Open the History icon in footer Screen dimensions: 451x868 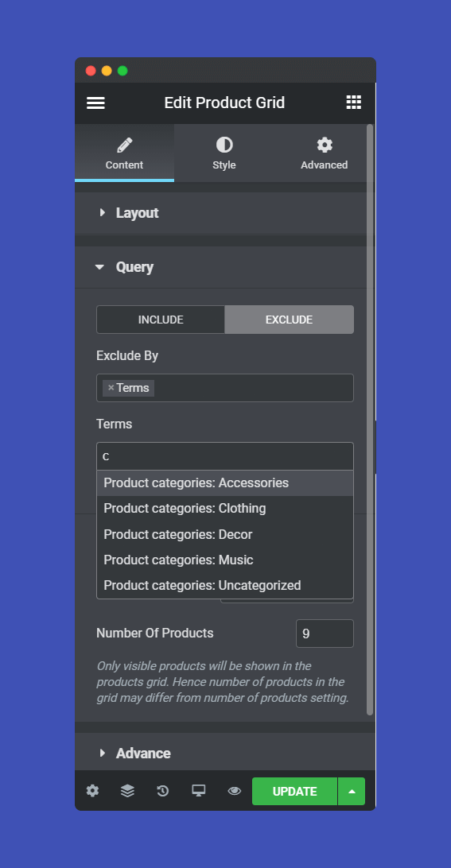pos(162,791)
